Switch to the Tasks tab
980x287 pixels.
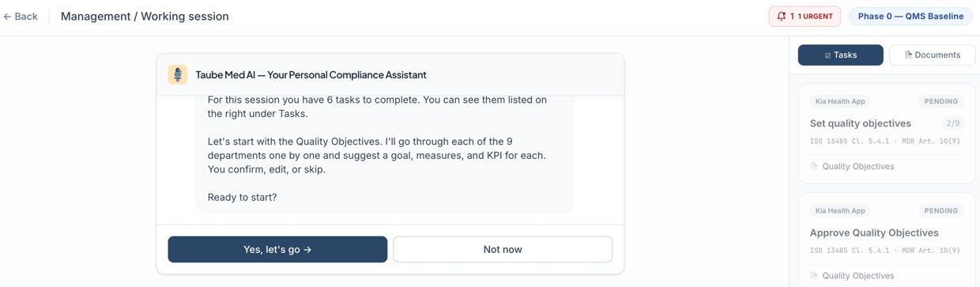pyautogui.click(x=840, y=55)
